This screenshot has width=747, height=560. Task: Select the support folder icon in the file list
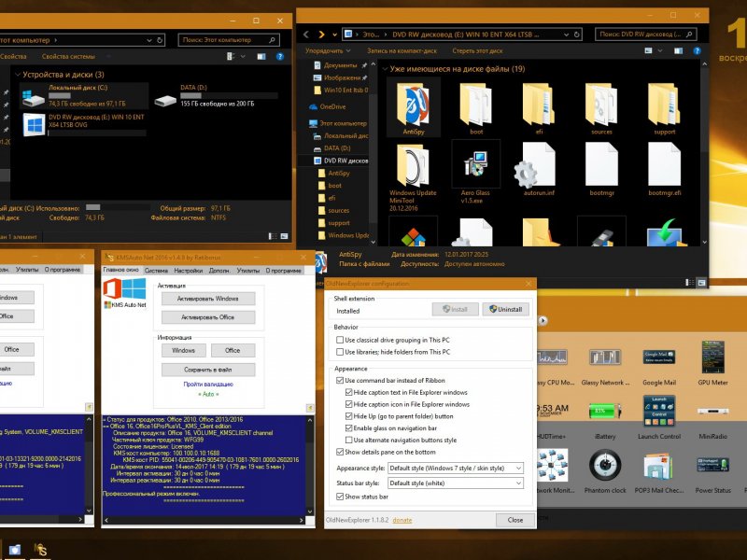pyautogui.click(x=664, y=105)
